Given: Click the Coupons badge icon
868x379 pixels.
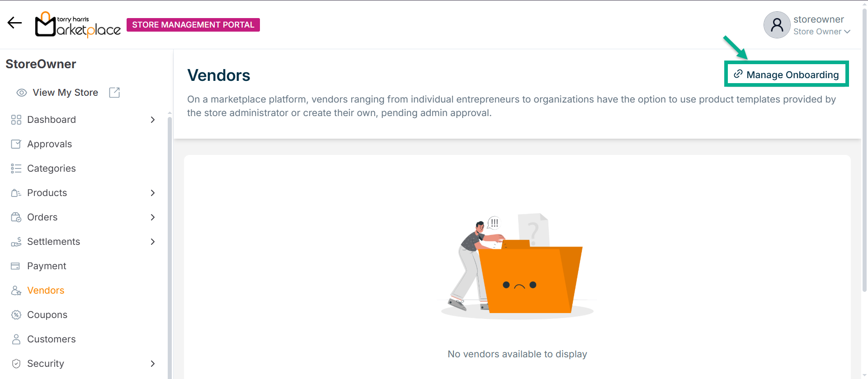Looking at the screenshot, I should (16, 315).
